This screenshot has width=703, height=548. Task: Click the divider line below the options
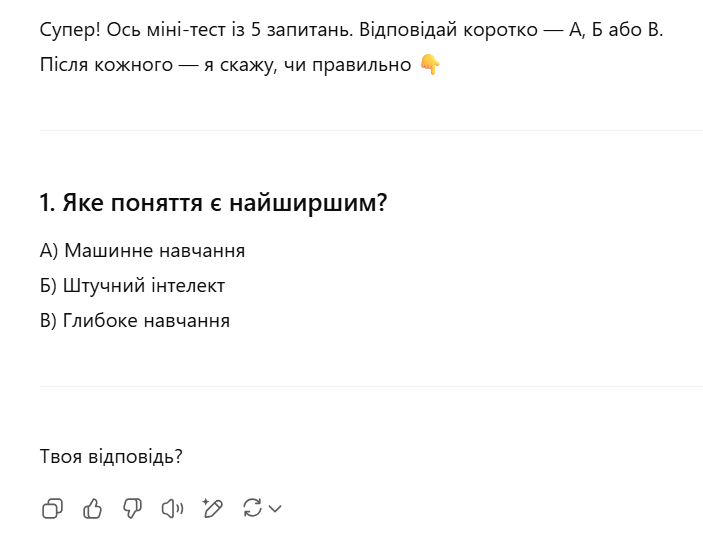click(370, 386)
